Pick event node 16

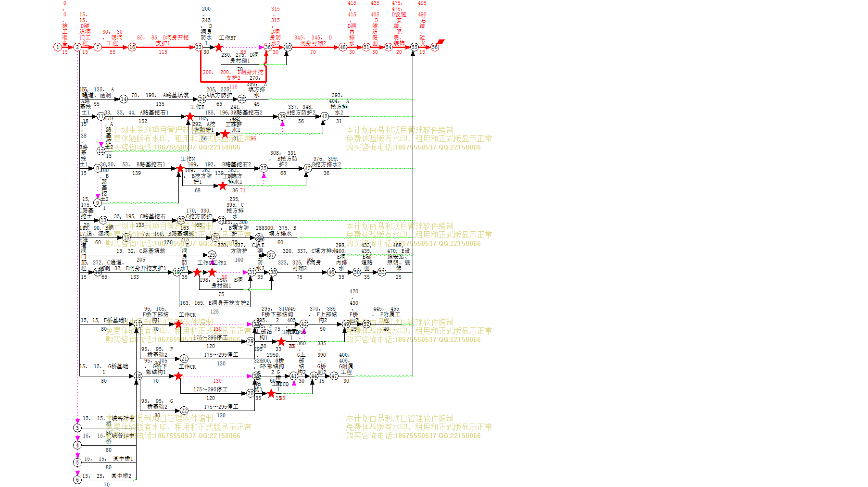point(132,47)
